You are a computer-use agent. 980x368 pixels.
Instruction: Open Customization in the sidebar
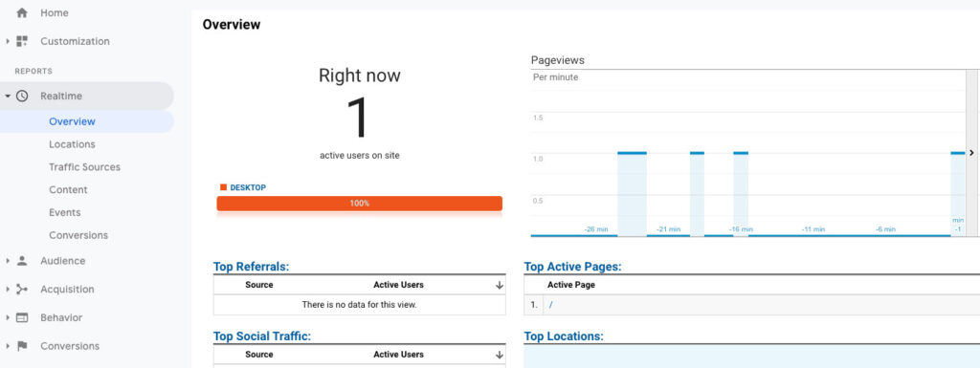pyautogui.click(x=75, y=41)
